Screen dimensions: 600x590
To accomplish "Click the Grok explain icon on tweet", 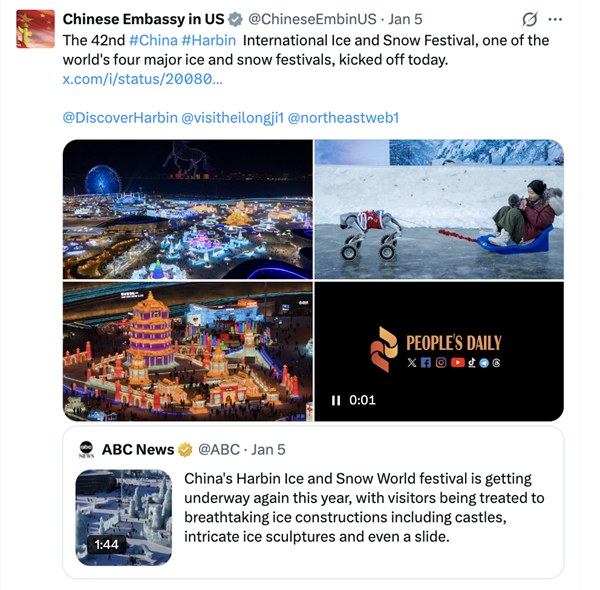I will point(530,19).
